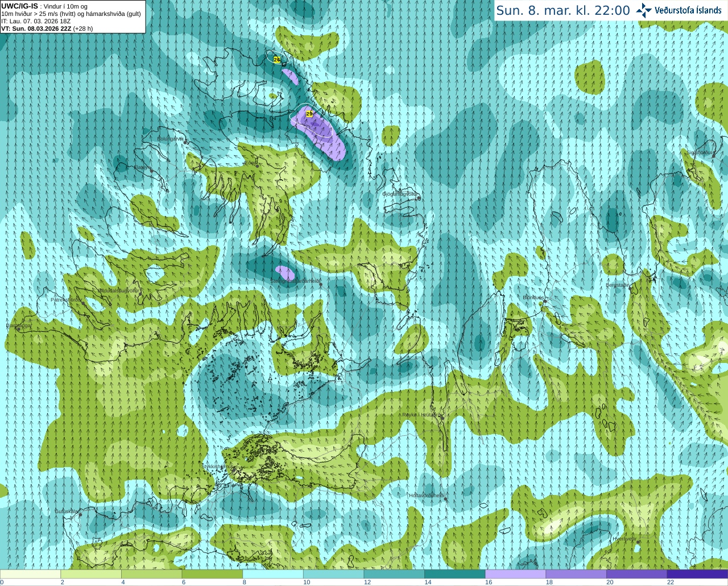
Task: Click the Steingrímsfjarðarheiði station label
Action: click(x=295, y=281)
